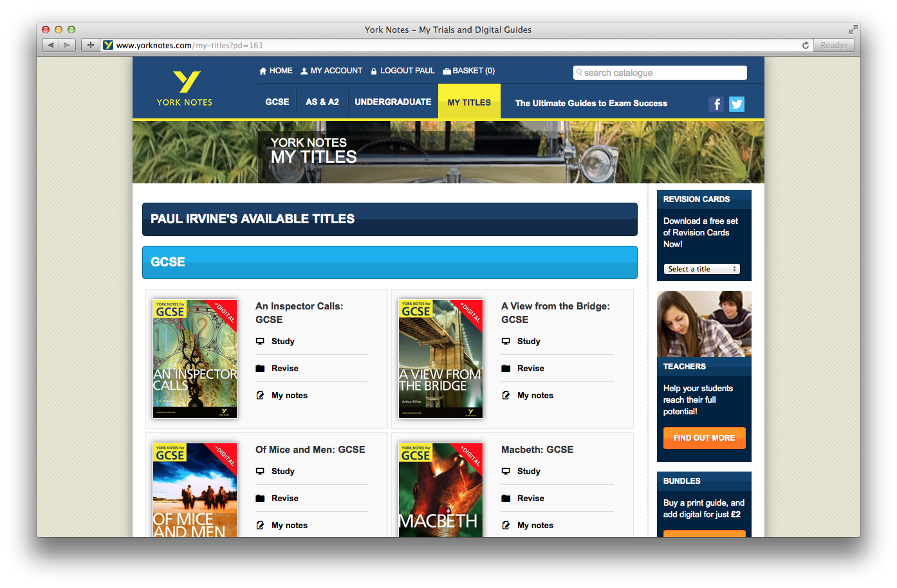The height and width of the screenshot is (588, 897).
Task: Click the GCSE section header bar
Action: 390,262
